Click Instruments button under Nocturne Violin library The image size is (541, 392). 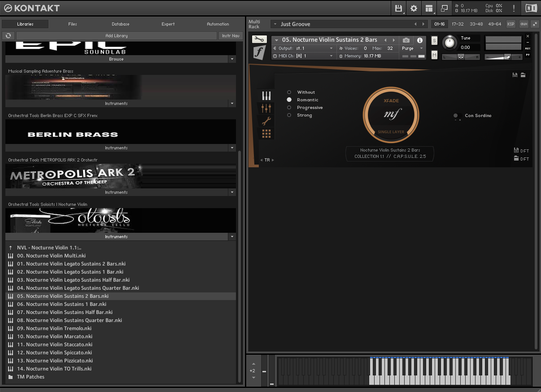pos(116,237)
